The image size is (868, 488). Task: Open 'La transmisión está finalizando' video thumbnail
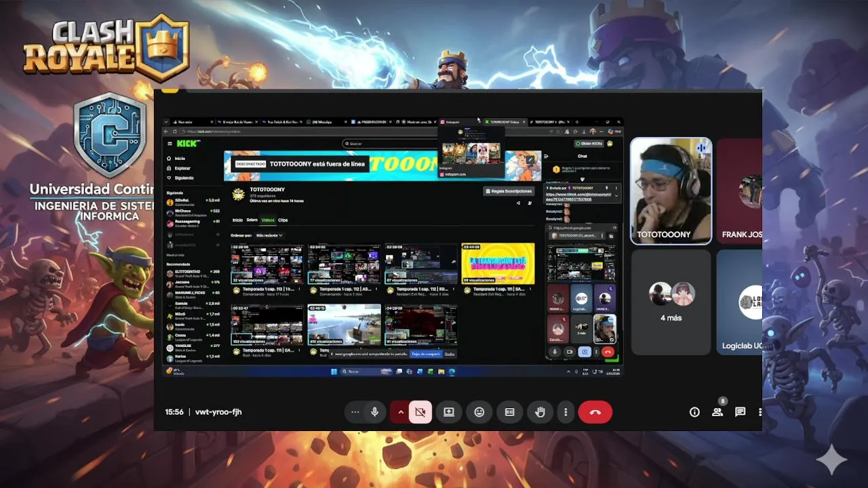498,264
